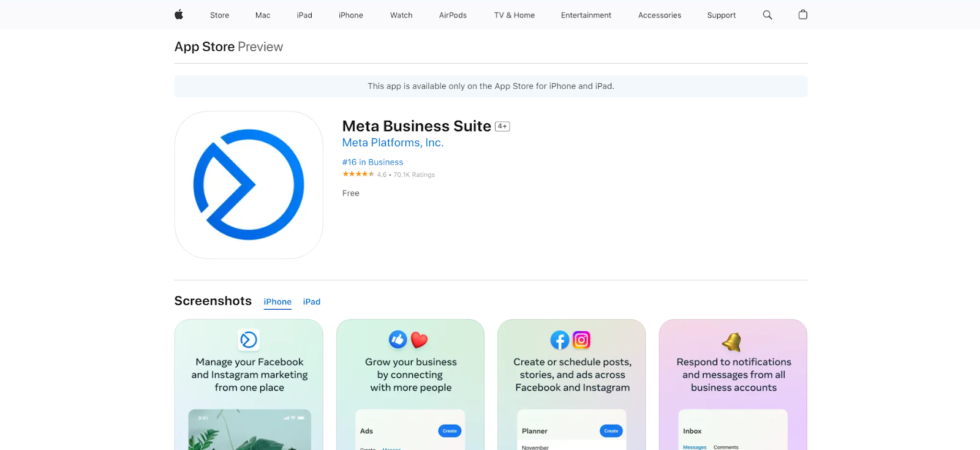
Task: Open the AirPods menu
Action: [x=453, y=15]
